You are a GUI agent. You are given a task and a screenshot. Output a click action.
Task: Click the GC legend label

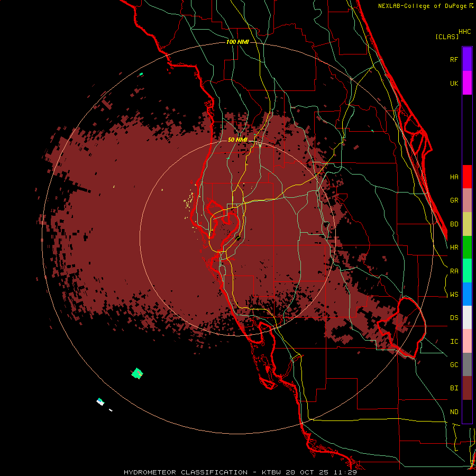pos(454,365)
